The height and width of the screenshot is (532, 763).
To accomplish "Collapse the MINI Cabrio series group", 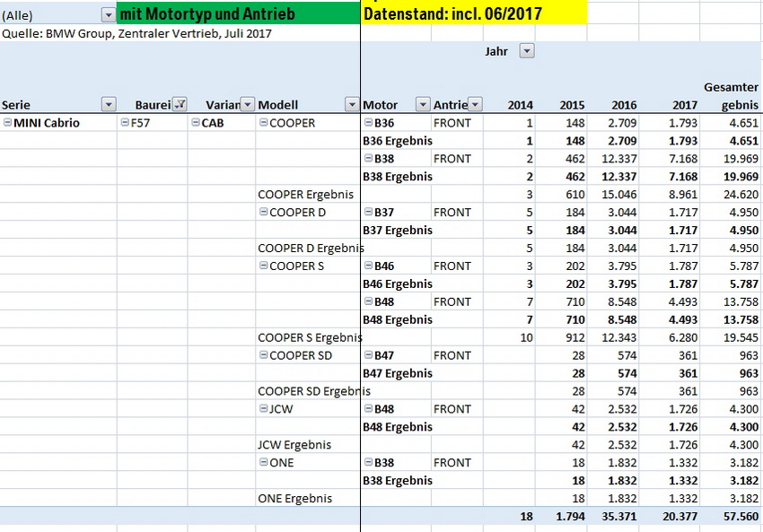I will (x=7, y=123).
